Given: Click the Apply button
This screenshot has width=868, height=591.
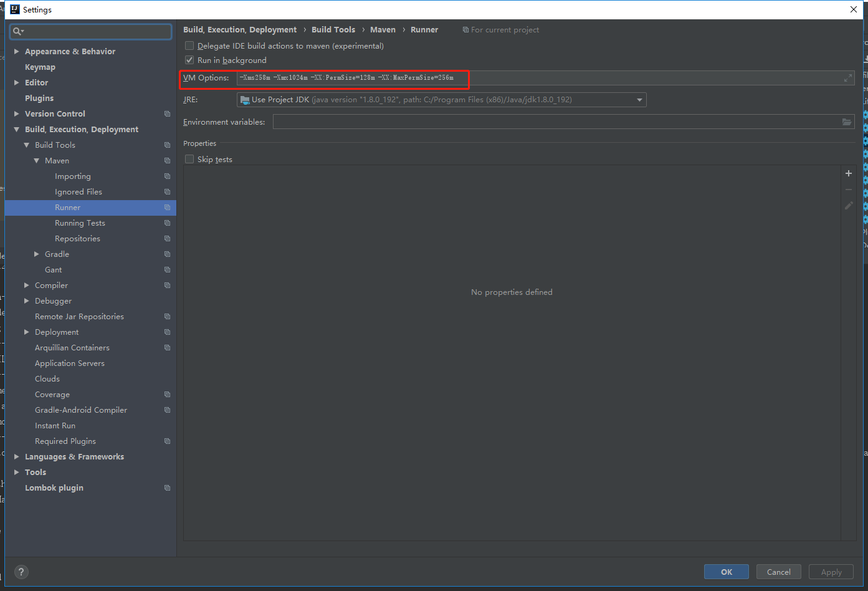Looking at the screenshot, I should coord(831,572).
